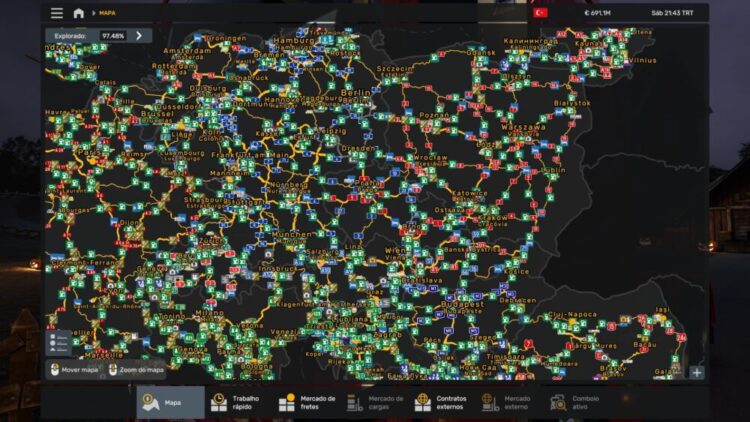Click the Milano city label
This screenshot has width=750, height=422.
209,312
